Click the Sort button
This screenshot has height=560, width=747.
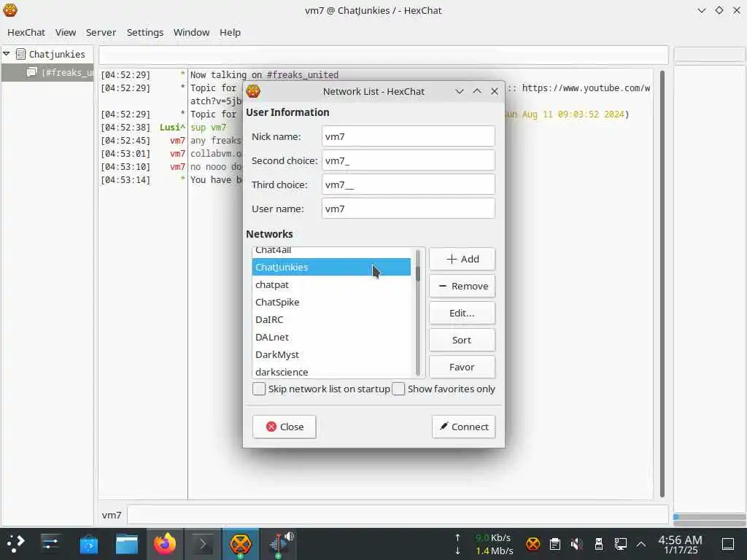click(462, 340)
